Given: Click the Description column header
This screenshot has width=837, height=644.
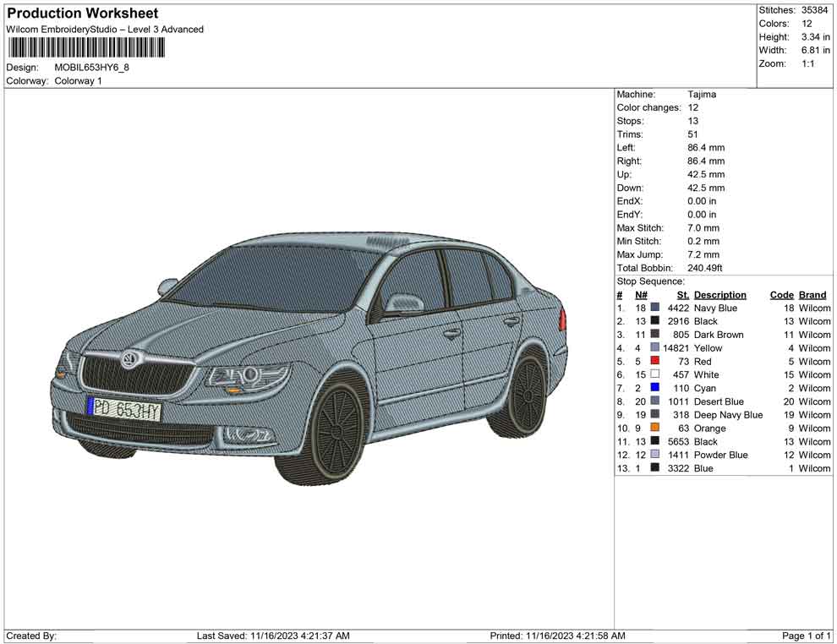Looking at the screenshot, I should pyautogui.click(x=719, y=294).
